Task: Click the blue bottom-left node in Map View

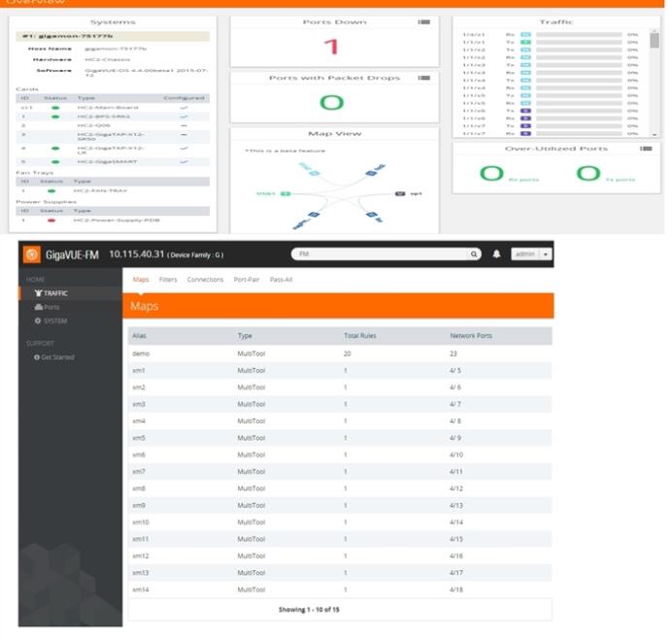Action: (314, 215)
